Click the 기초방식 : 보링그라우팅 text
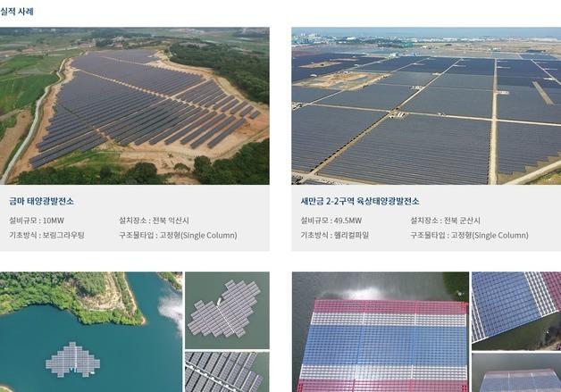Image resolution: width=561 pixels, height=392 pixels. [x=46, y=236]
